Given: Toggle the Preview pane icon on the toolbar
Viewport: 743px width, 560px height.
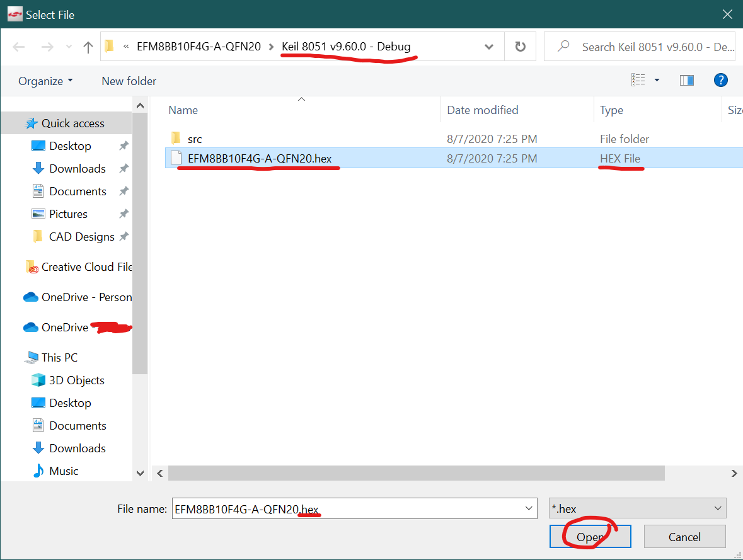Looking at the screenshot, I should (x=686, y=79).
